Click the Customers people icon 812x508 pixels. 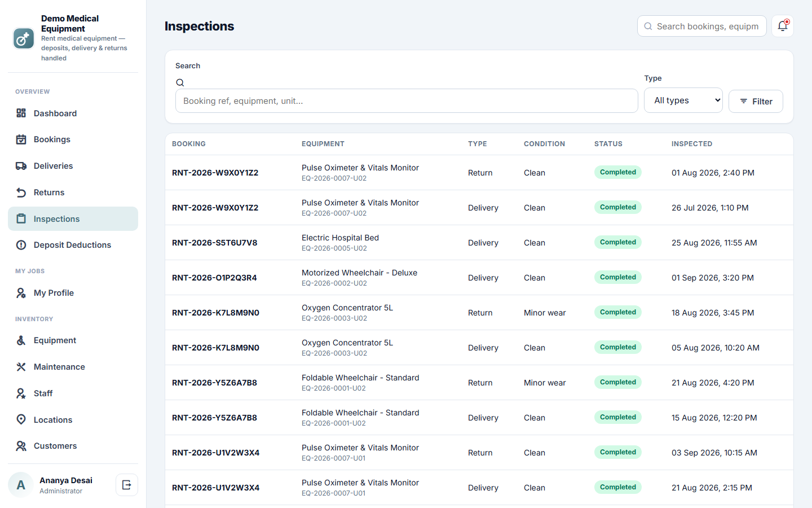[21, 446]
